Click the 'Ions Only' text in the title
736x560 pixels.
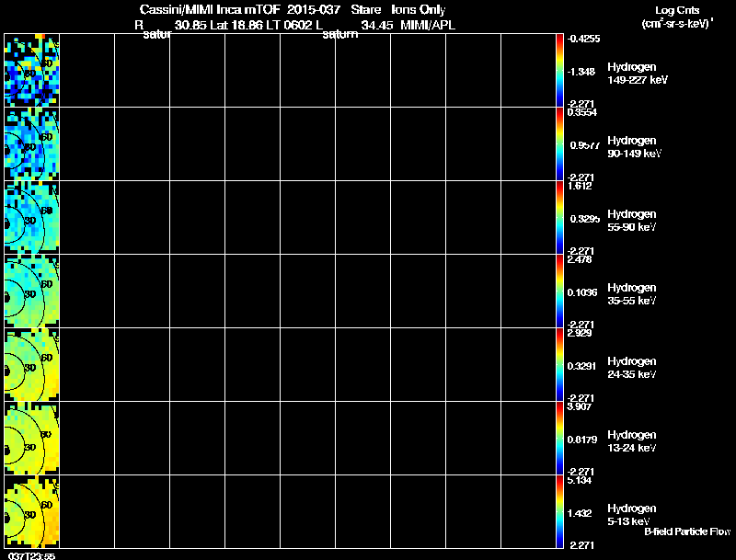click(x=419, y=10)
